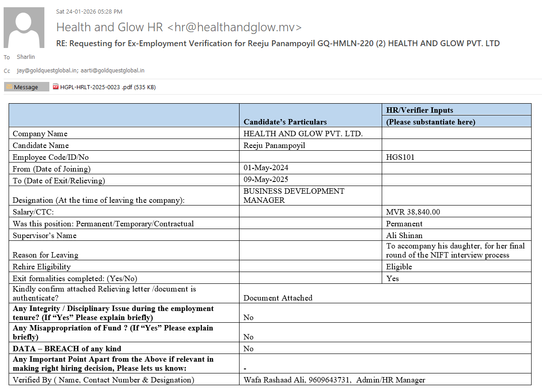This screenshot has width=542, height=392.
Task: Click the NIFT interview reason text
Action: [455, 250]
